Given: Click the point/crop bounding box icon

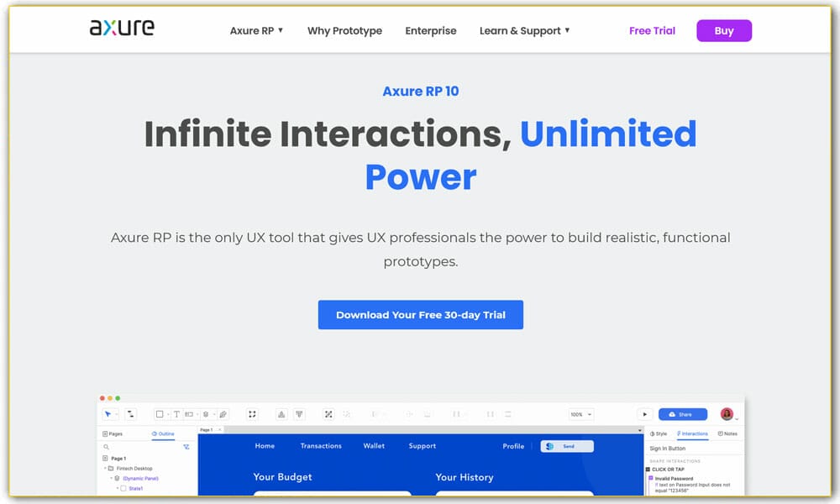Looking at the screenshot, I should point(251,414).
